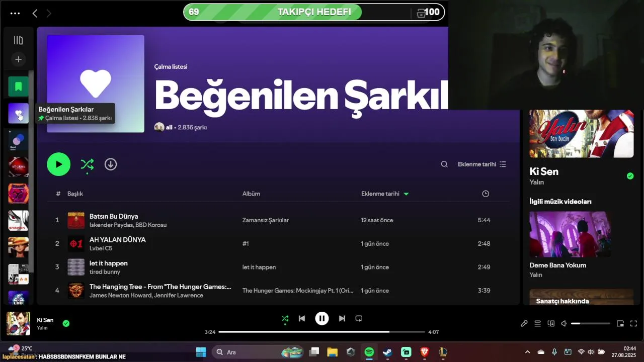This screenshot has width=644, height=362.
Task: Open the artist Lvbel C5
Action: click(x=101, y=248)
